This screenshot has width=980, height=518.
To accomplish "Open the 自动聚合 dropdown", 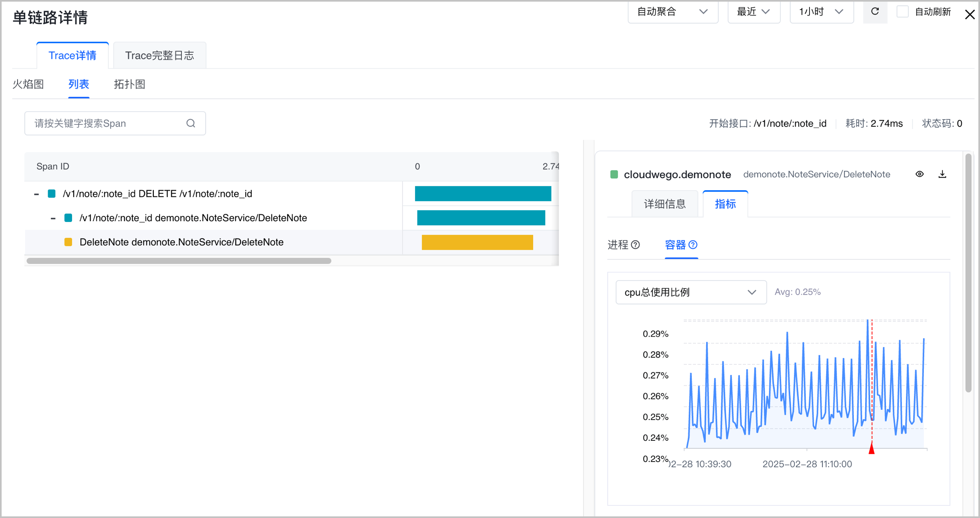I will 673,12.
